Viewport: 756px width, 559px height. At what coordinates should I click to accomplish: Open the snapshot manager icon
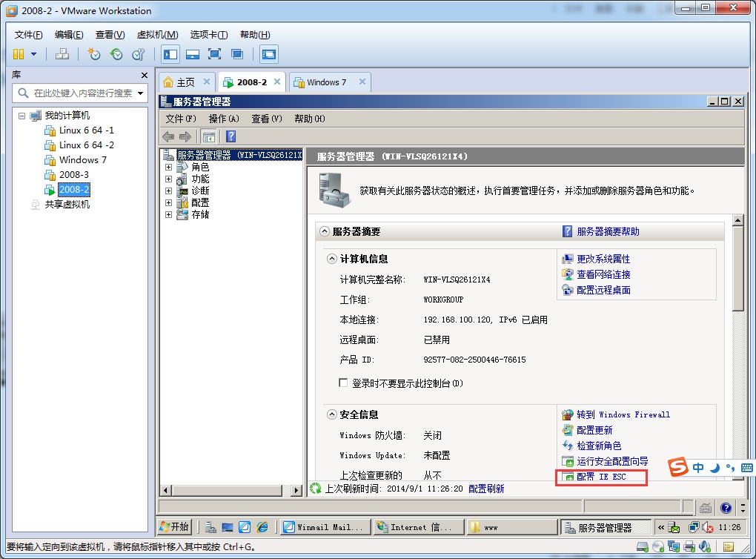(139, 54)
